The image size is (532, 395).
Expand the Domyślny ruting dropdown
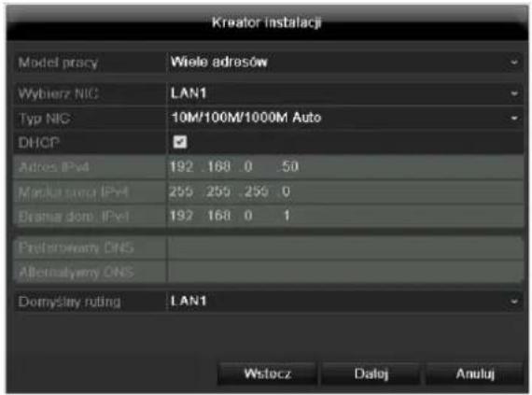pyautogui.click(x=345, y=302)
